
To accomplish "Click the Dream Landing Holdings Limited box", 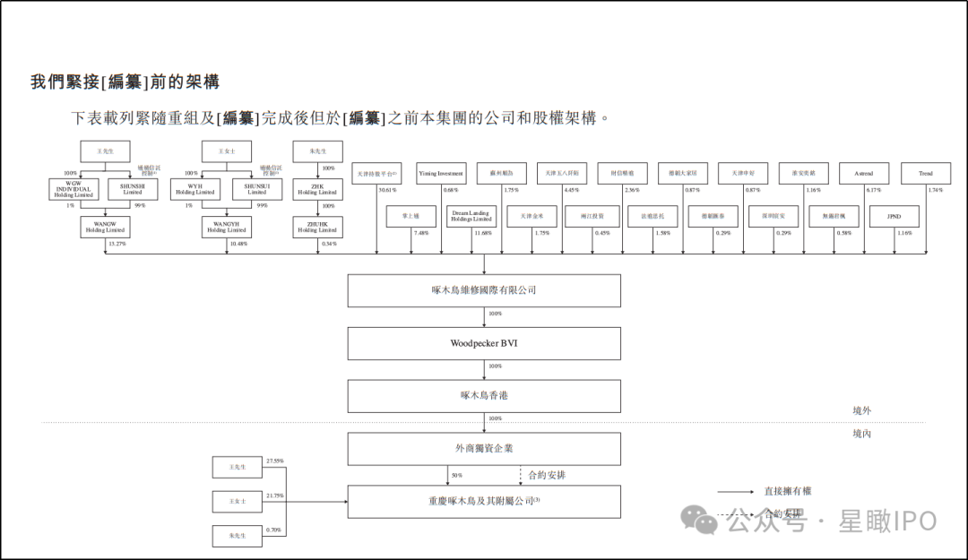I will [x=471, y=216].
